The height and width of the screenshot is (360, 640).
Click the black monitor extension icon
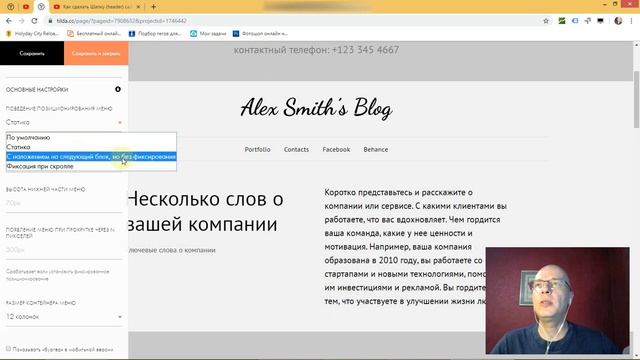click(x=600, y=21)
